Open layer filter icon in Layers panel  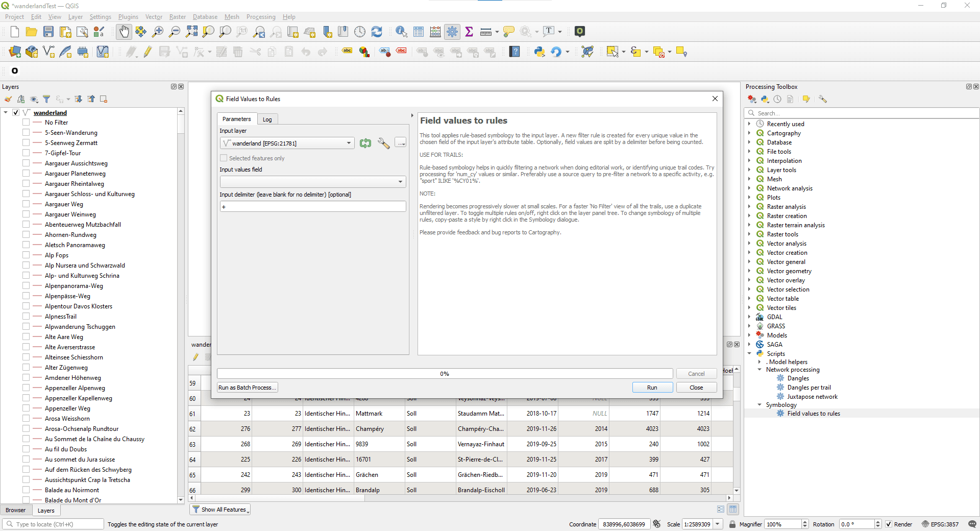point(46,99)
